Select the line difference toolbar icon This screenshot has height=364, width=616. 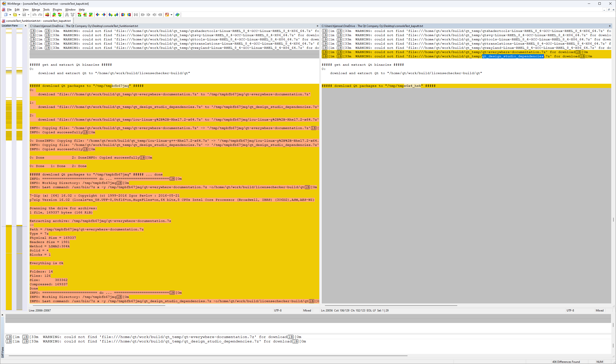(x=47, y=15)
